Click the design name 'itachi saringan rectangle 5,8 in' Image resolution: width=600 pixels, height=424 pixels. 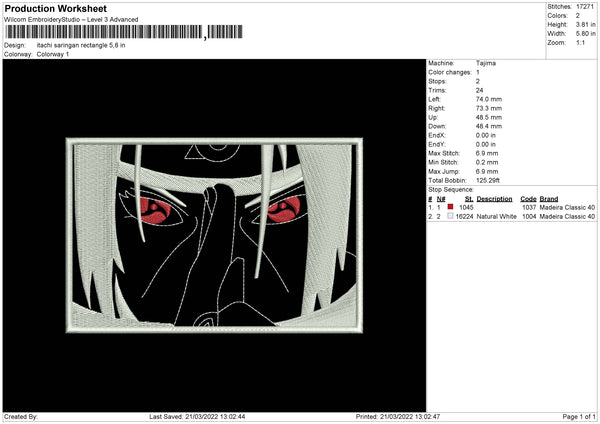(x=81, y=45)
